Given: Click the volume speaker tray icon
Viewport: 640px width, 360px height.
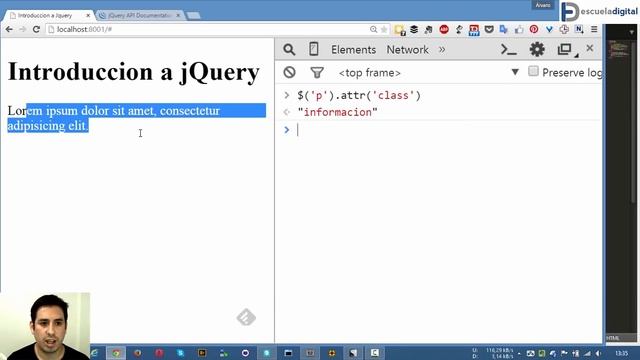Looking at the screenshot, I should click(x=598, y=353).
